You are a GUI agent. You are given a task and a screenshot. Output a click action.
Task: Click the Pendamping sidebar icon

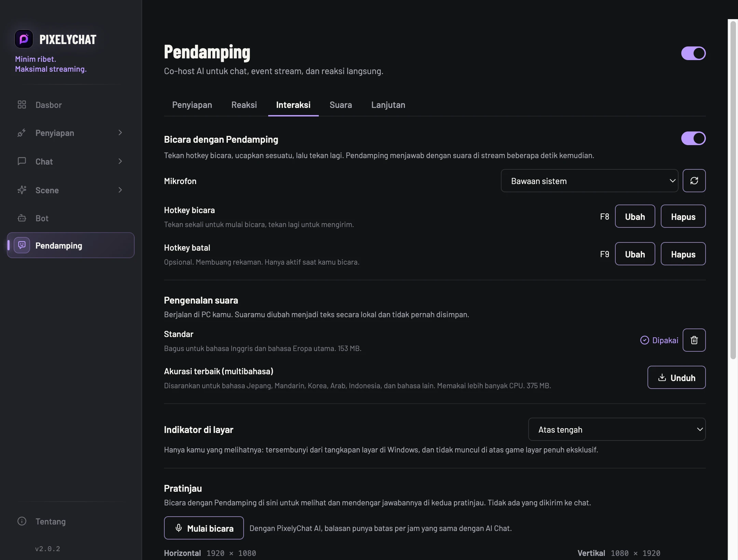[x=22, y=245]
